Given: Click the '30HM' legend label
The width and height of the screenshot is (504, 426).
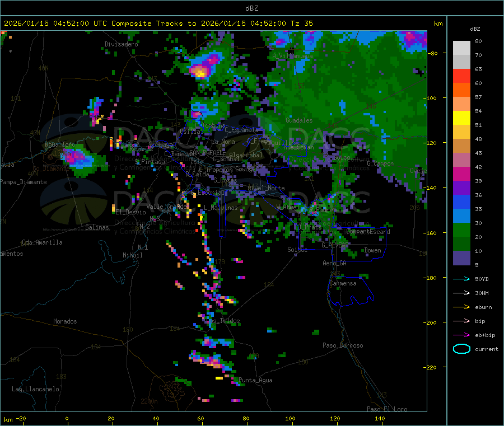Looking at the screenshot, I should tap(482, 293).
